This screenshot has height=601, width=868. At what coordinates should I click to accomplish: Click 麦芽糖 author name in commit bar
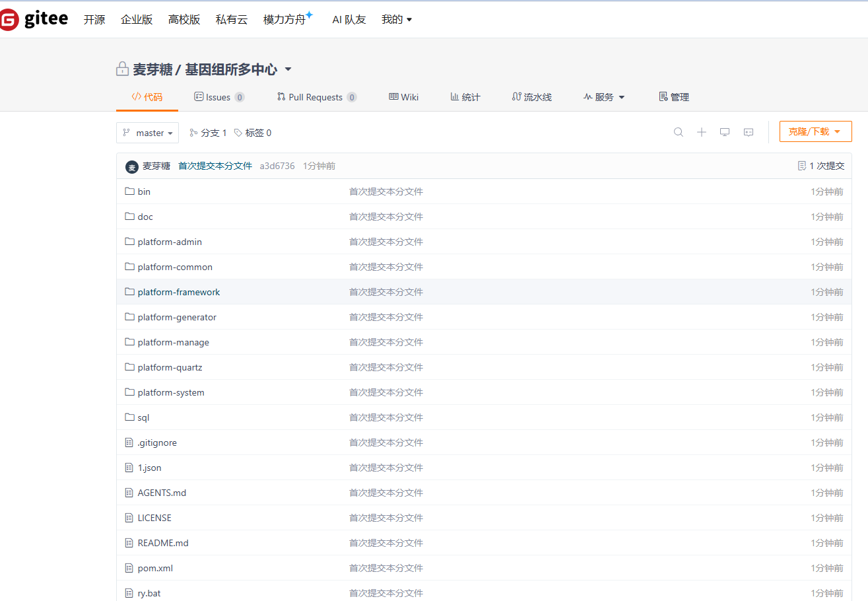156,166
